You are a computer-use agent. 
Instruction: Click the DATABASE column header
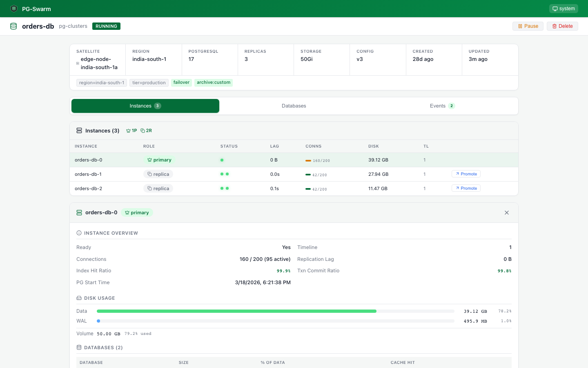(x=91, y=363)
